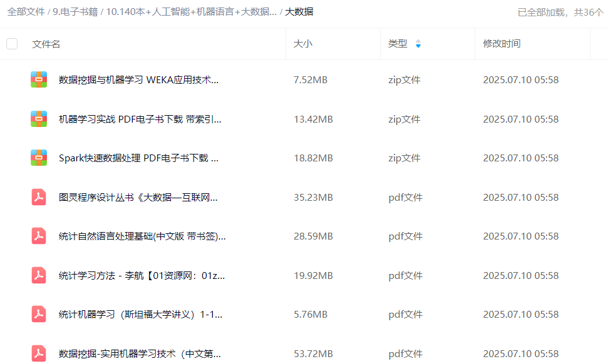Image resolution: width=608 pixels, height=364 pixels.
Task: Click the PDF icon for 统计机器学习 斯坦福大学讲义
Action: (39, 315)
